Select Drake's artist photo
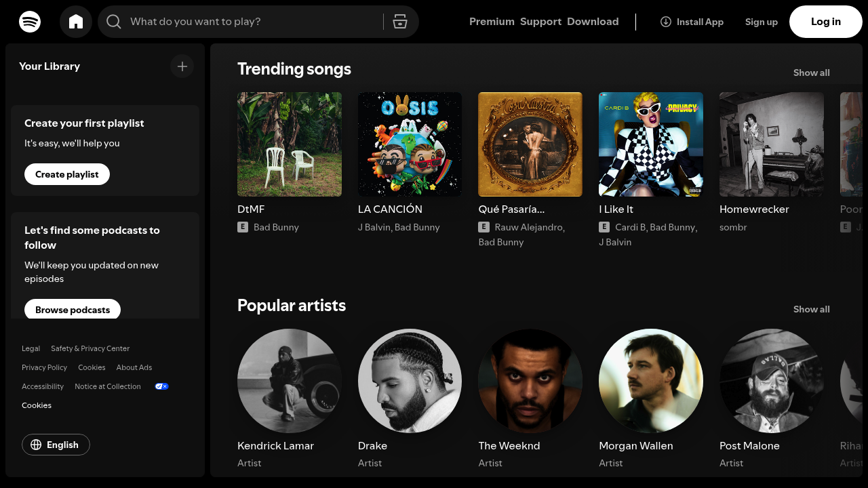 [410, 381]
